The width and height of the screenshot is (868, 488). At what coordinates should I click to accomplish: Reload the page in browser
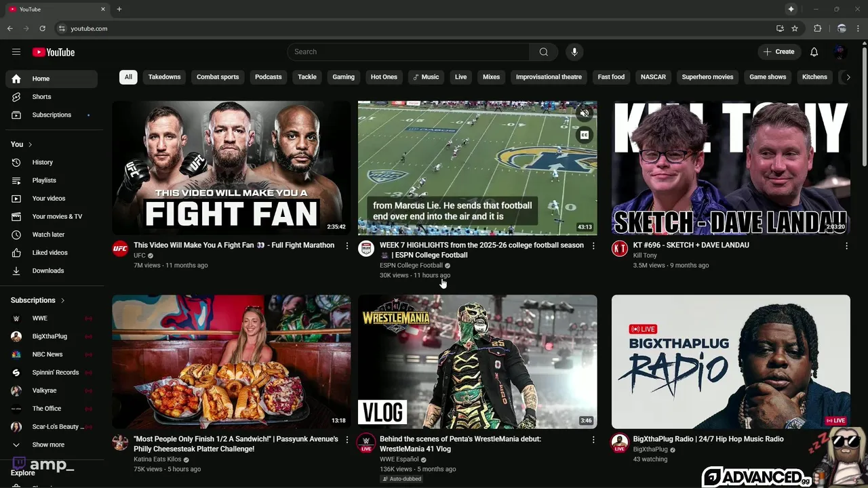[42, 28]
